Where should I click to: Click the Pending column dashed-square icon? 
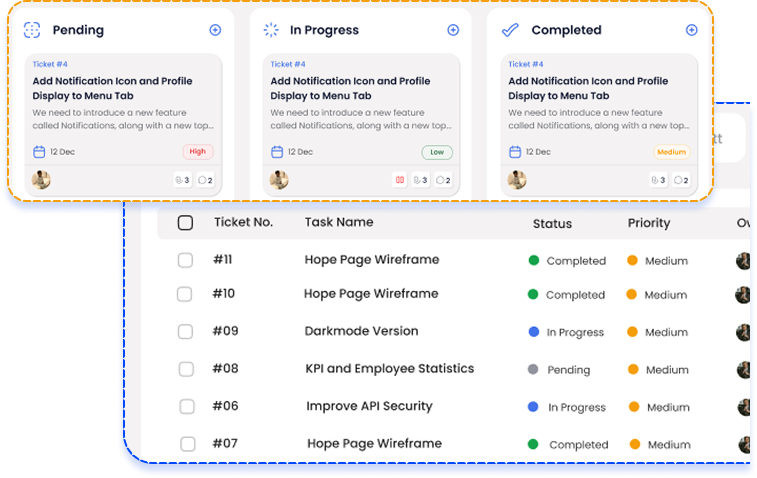coord(32,30)
